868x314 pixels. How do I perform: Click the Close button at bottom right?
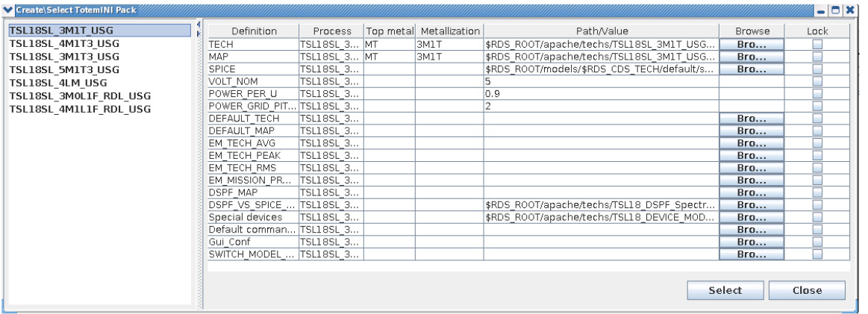click(x=807, y=290)
